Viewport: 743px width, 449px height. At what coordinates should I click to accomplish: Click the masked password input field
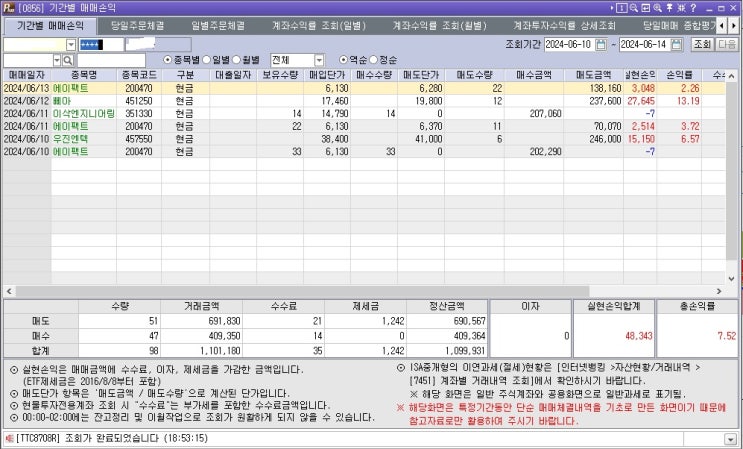click(101, 45)
